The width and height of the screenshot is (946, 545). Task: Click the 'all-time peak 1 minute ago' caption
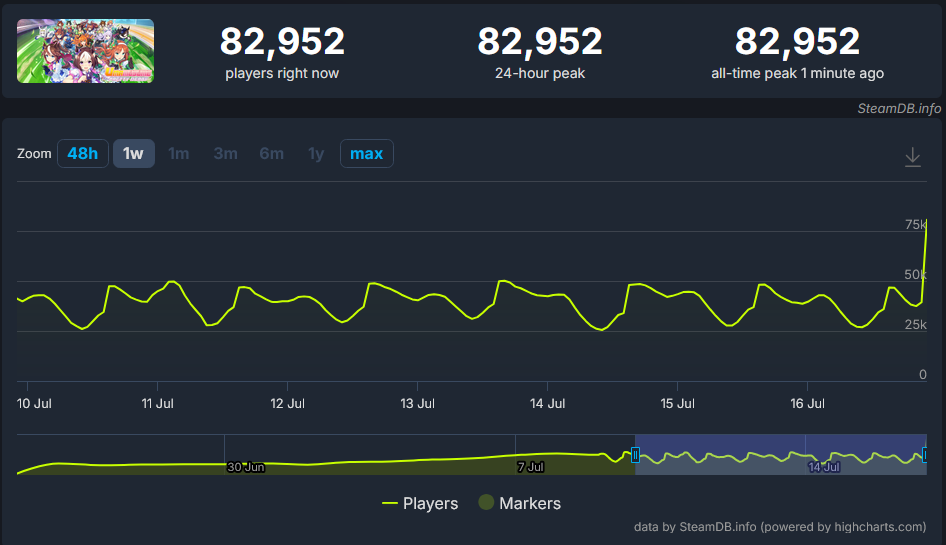tap(797, 73)
